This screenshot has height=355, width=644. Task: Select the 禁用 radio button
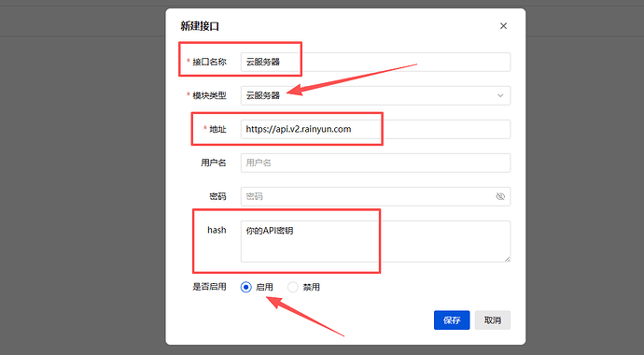point(293,287)
